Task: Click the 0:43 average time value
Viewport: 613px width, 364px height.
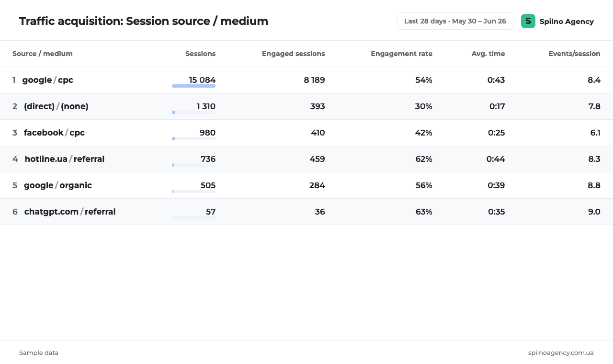Action: coord(496,80)
